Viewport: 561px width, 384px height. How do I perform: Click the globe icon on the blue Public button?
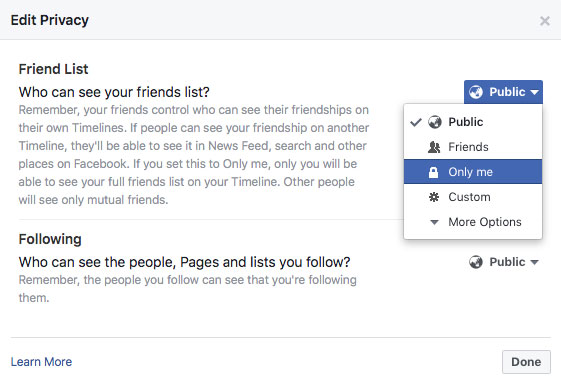(476, 92)
